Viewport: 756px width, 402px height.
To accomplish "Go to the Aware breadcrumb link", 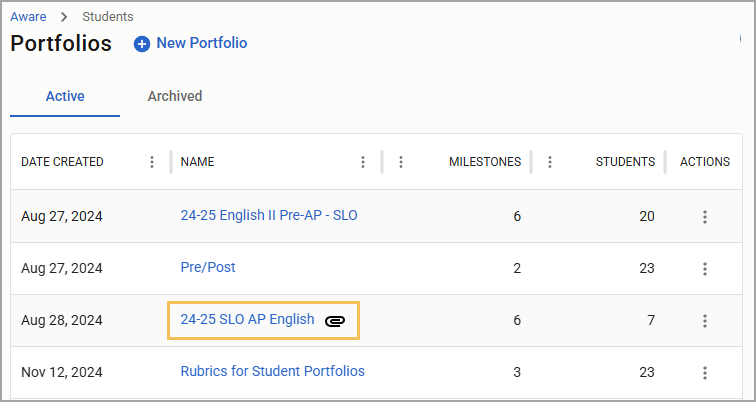I will 28,16.
